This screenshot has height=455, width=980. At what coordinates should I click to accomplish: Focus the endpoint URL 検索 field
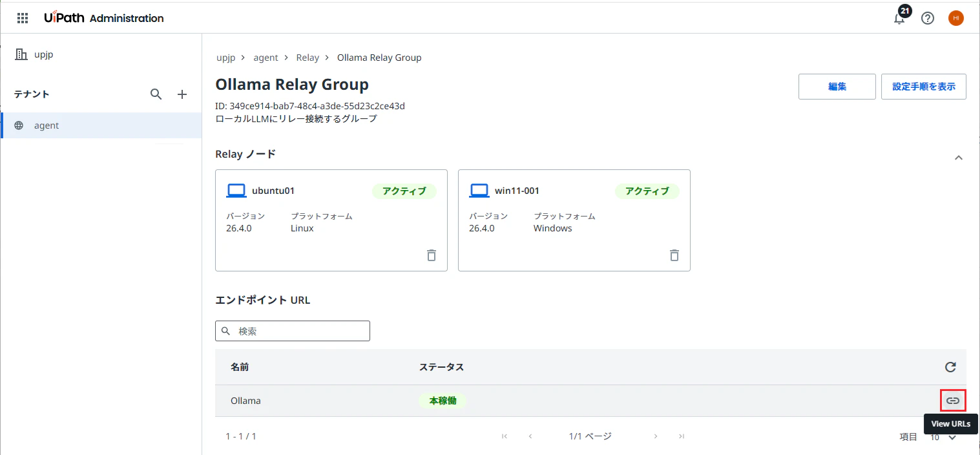coord(293,331)
